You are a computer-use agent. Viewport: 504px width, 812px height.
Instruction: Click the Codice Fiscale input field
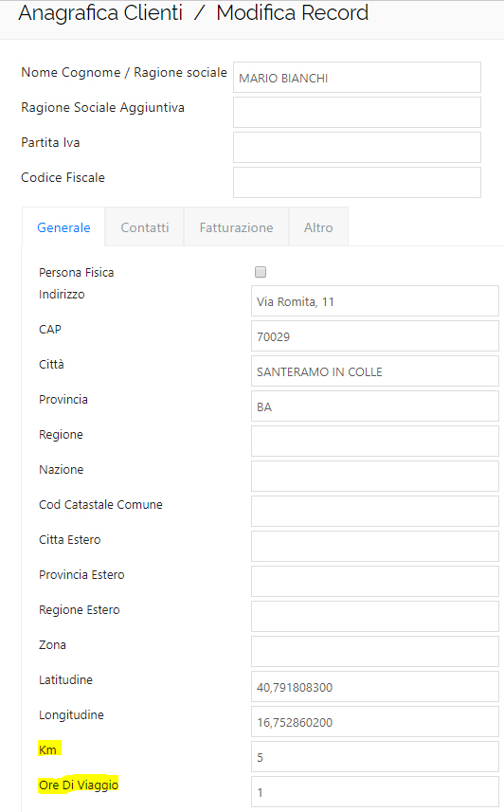357,182
